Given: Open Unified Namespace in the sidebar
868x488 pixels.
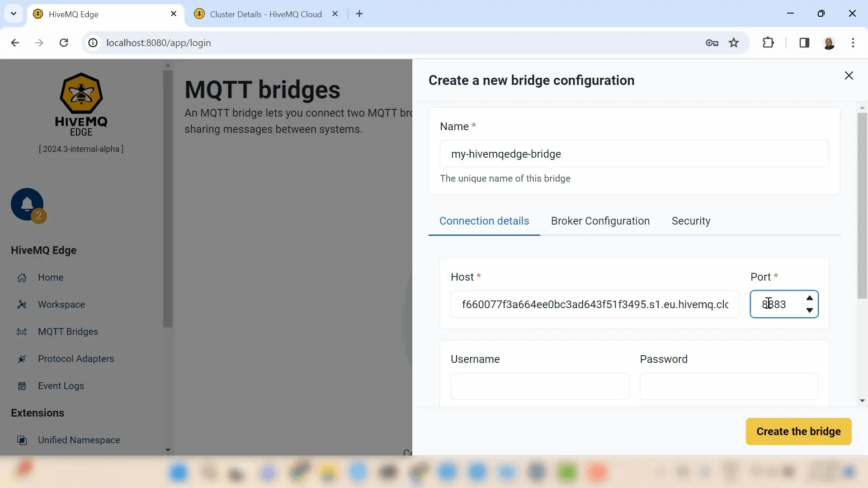Looking at the screenshot, I should 79,440.
